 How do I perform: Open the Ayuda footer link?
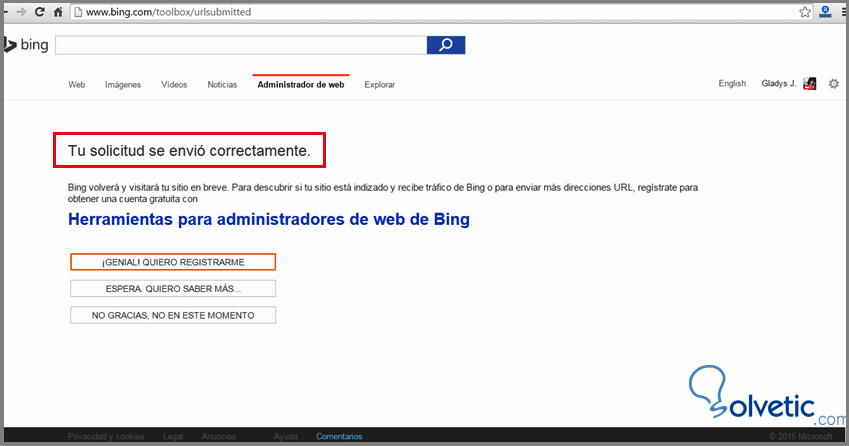(x=285, y=436)
